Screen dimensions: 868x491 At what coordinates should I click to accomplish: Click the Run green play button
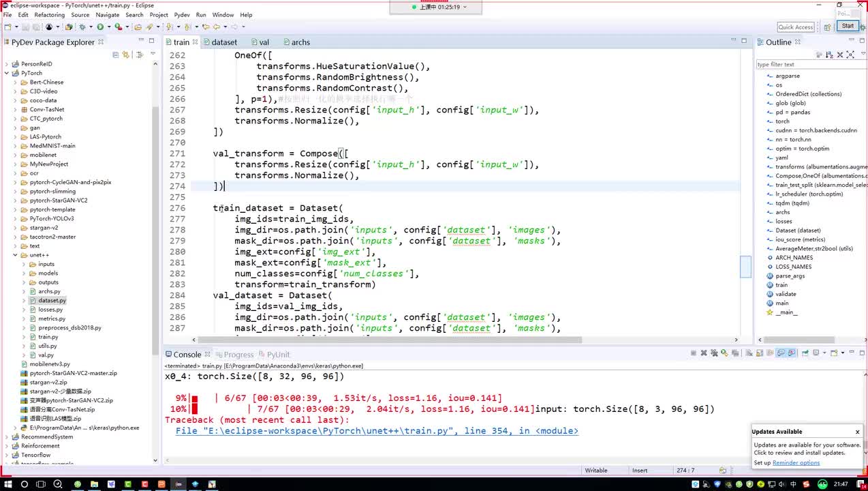point(99,27)
